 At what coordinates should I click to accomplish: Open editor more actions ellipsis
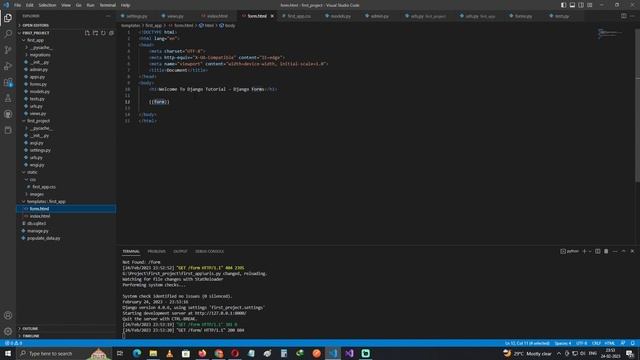point(633,16)
